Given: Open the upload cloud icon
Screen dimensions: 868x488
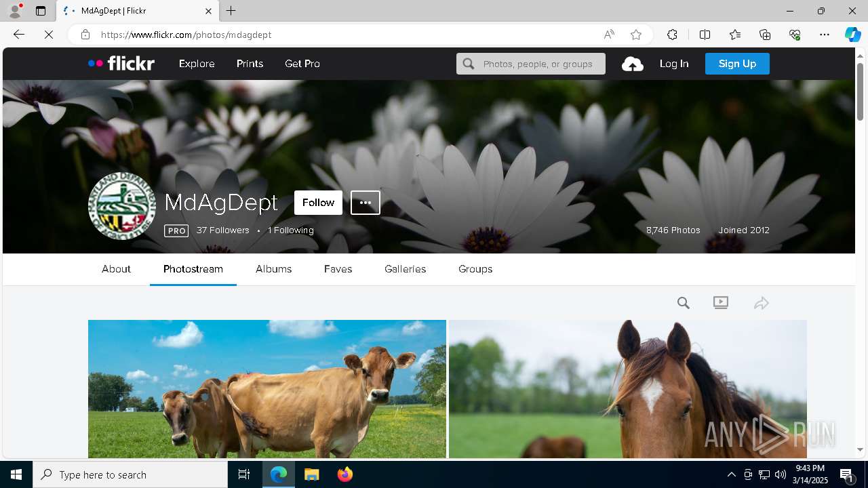Looking at the screenshot, I should pos(632,64).
